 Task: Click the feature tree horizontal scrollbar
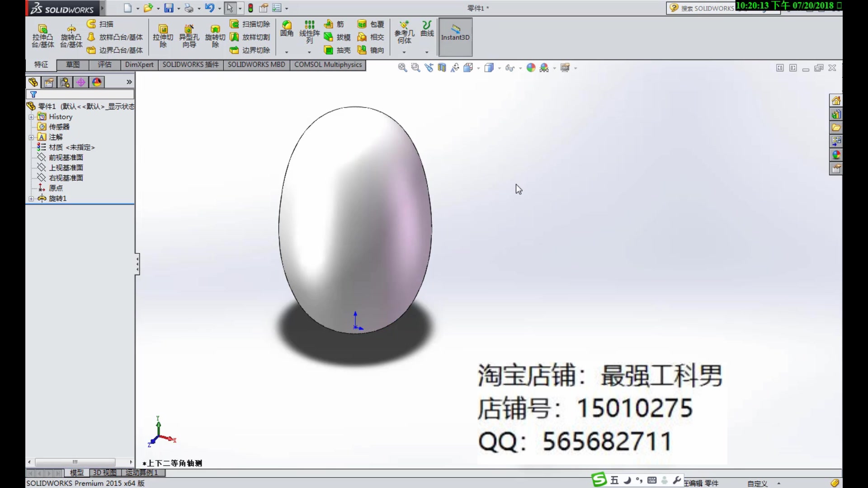point(75,462)
